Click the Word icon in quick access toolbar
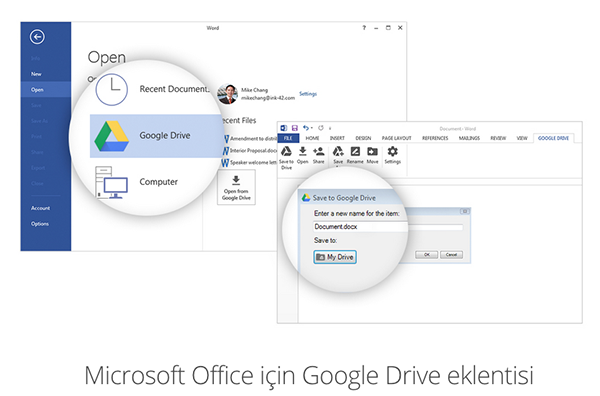Image resolution: width=600 pixels, height=396 pixels. click(x=284, y=128)
